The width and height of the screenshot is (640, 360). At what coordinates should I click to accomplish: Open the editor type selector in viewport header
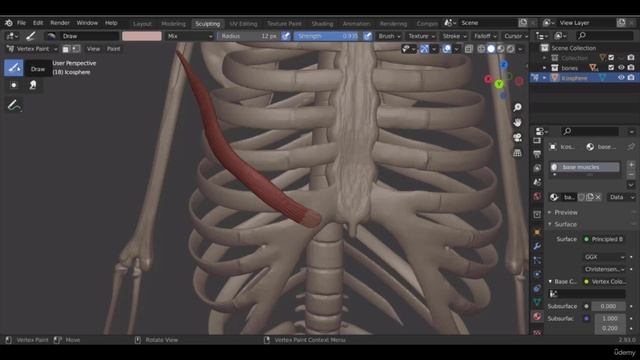pyautogui.click(x=11, y=36)
